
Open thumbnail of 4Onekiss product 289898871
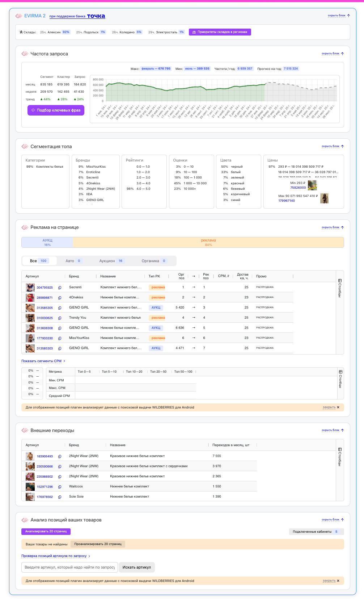[30, 298]
